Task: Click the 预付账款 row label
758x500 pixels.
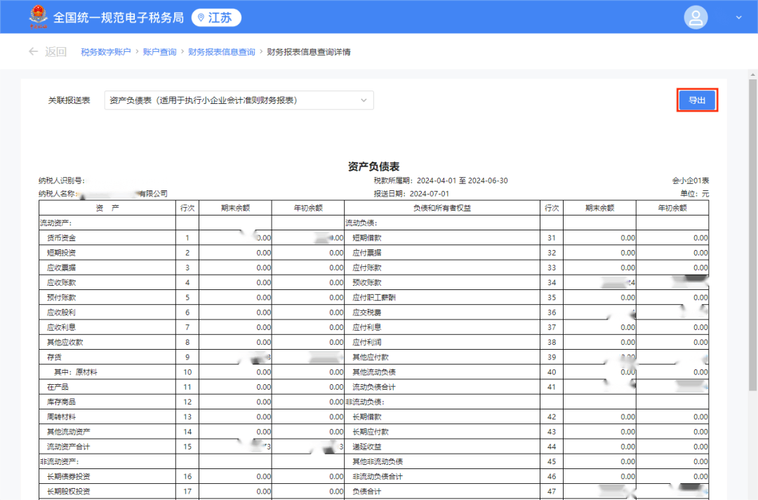Action: (61, 298)
